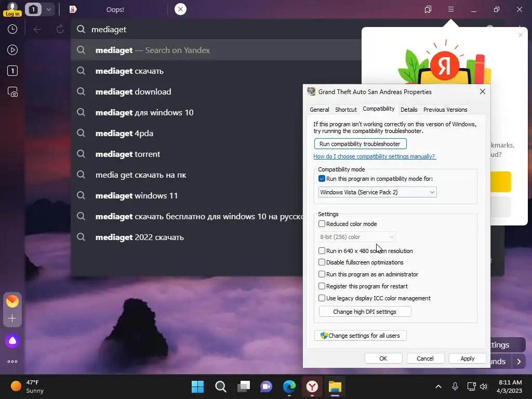Open the tabs counter icon in sidebar

[12, 71]
